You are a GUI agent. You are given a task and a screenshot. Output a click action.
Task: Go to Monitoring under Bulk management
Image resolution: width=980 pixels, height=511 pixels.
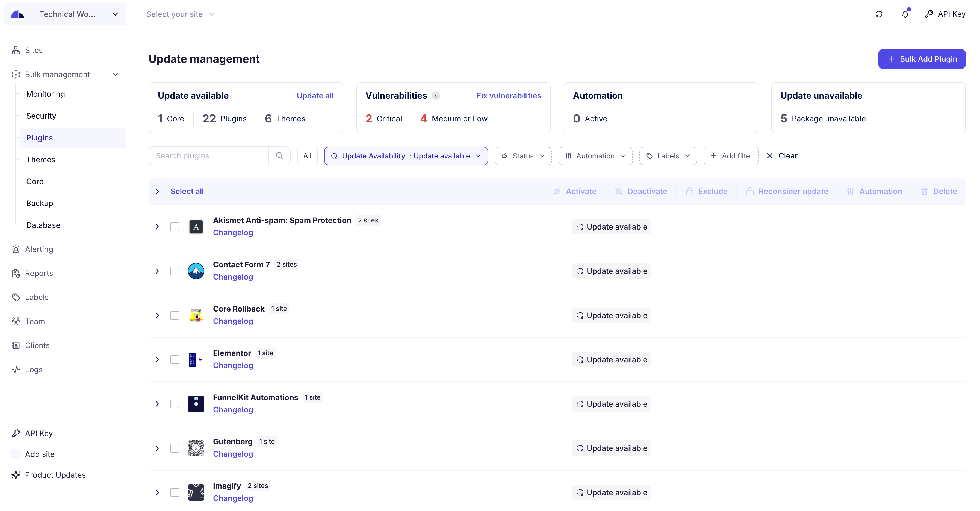click(x=46, y=94)
